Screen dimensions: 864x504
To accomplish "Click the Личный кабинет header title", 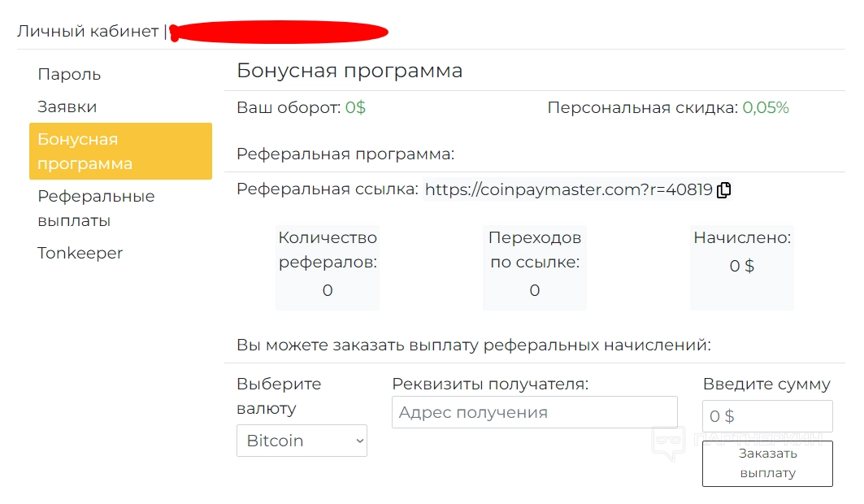I will [88, 32].
